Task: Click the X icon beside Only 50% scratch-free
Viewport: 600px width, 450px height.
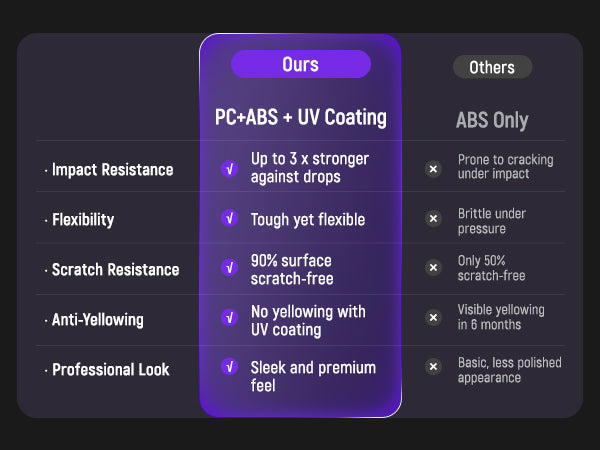Action: (x=433, y=268)
